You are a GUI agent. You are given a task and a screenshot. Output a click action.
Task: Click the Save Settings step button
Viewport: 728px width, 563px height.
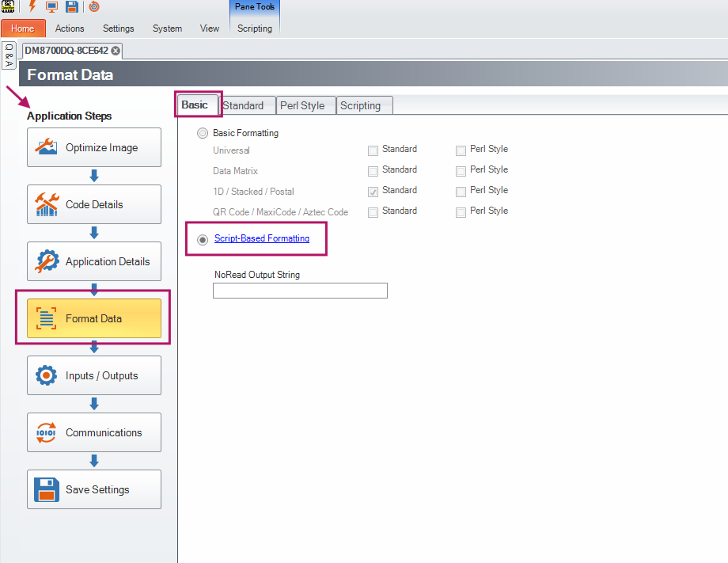pyautogui.click(x=94, y=489)
